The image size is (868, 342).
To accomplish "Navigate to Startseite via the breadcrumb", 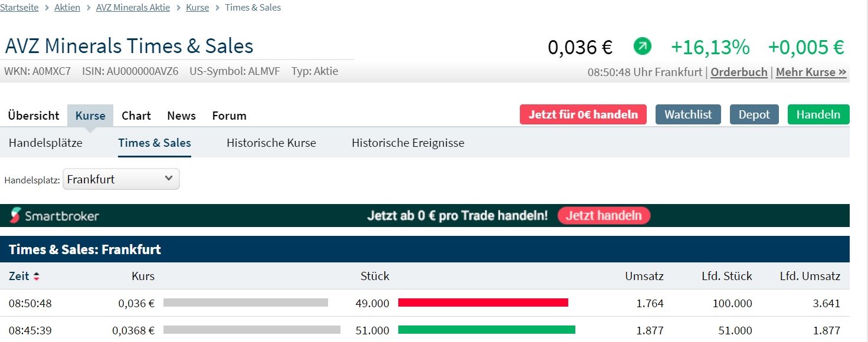I will (19, 7).
